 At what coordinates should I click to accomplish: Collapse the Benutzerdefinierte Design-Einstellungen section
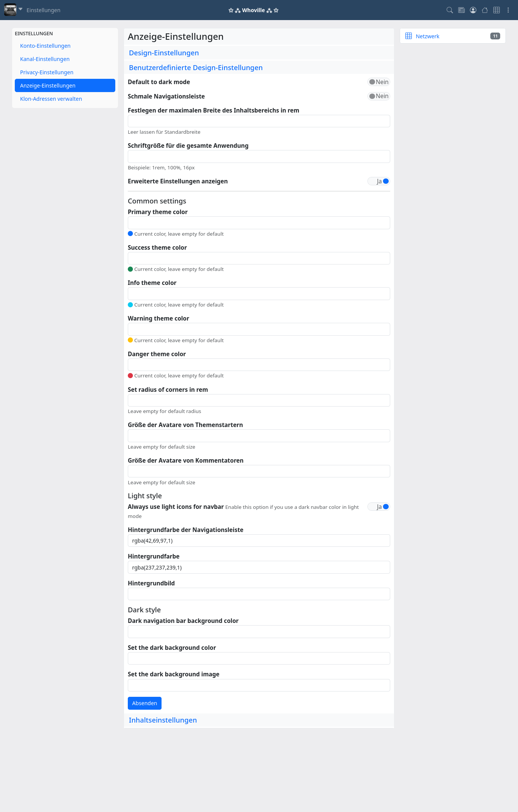(196, 67)
